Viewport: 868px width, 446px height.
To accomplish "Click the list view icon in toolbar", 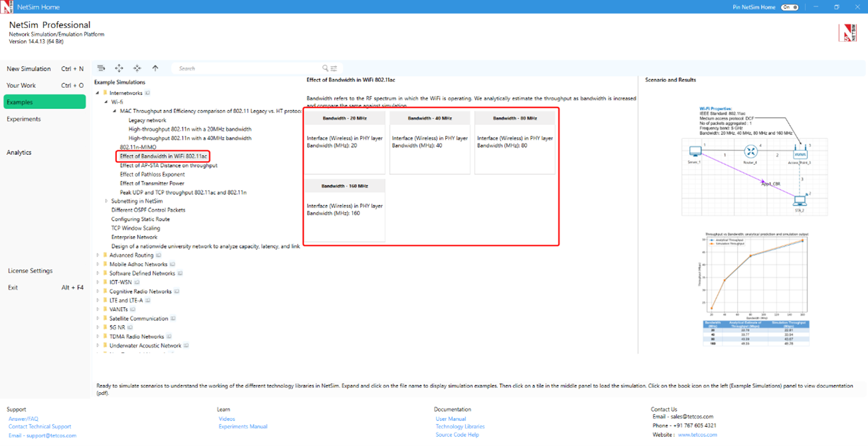I will tap(101, 68).
